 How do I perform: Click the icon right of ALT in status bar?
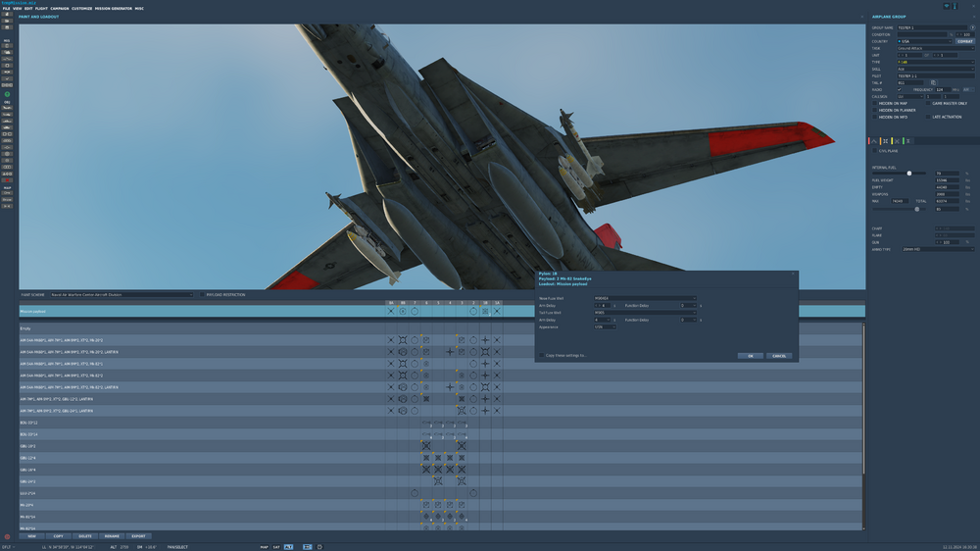coord(307,547)
